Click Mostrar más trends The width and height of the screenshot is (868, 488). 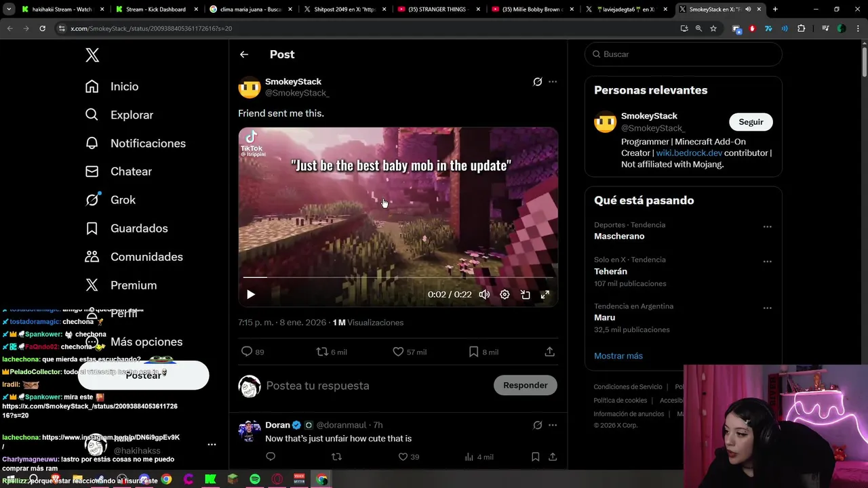click(618, 356)
